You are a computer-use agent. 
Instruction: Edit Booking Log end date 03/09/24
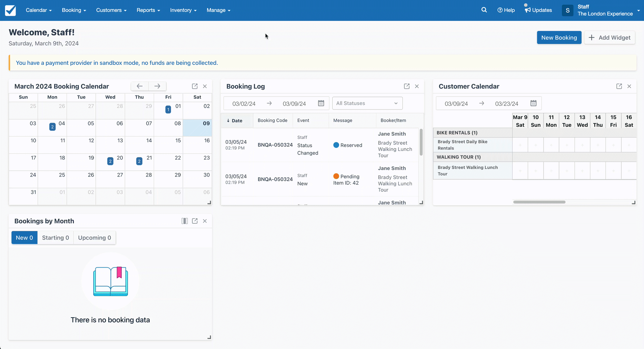[x=294, y=103]
